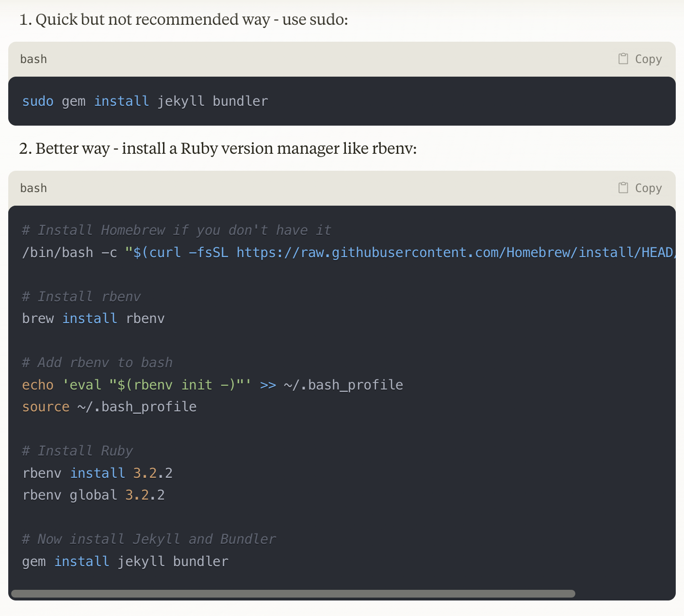684x616 pixels.
Task: Click the Copy label above the sudo gem command
Action: [648, 59]
